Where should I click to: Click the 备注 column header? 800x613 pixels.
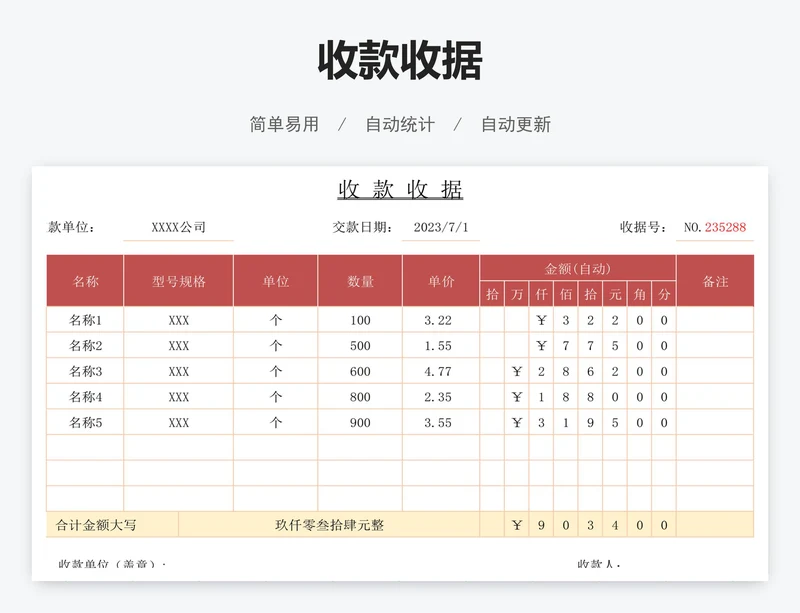click(715, 281)
